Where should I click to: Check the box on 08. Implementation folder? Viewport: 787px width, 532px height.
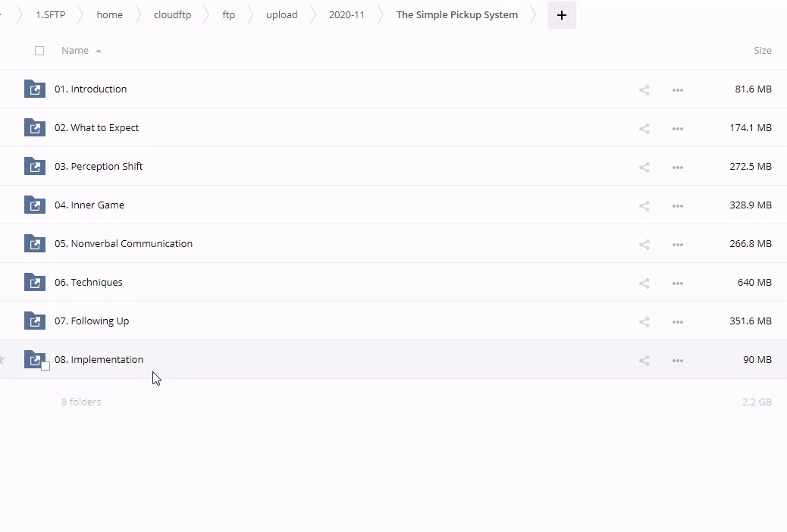coord(45,366)
